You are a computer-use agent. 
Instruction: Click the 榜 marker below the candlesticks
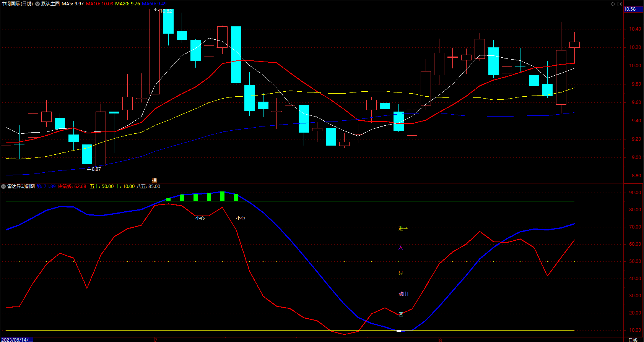click(x=154, y=180)
